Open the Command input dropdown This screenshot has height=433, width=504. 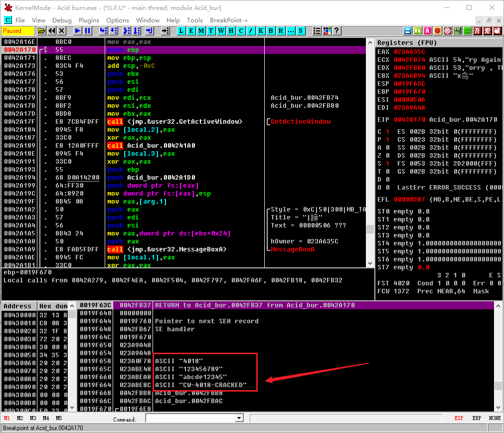[238, 418]
